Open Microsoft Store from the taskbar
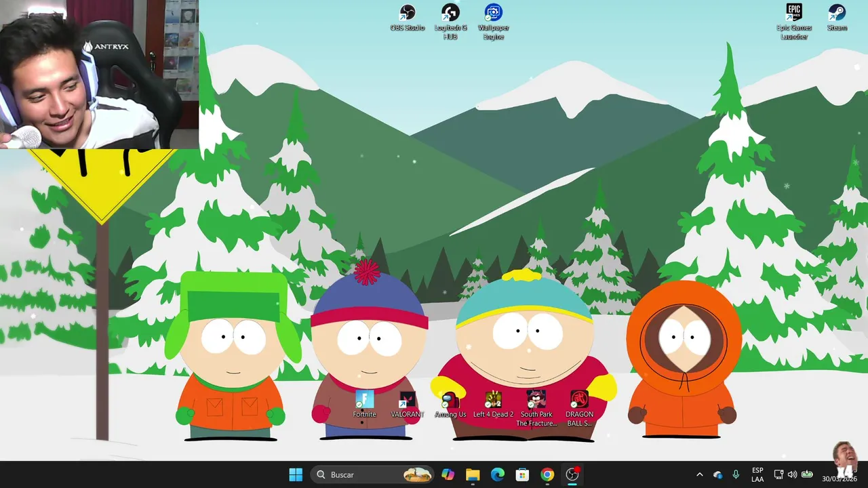This screenshot has height=488, width=868. (x=522, y=474)
